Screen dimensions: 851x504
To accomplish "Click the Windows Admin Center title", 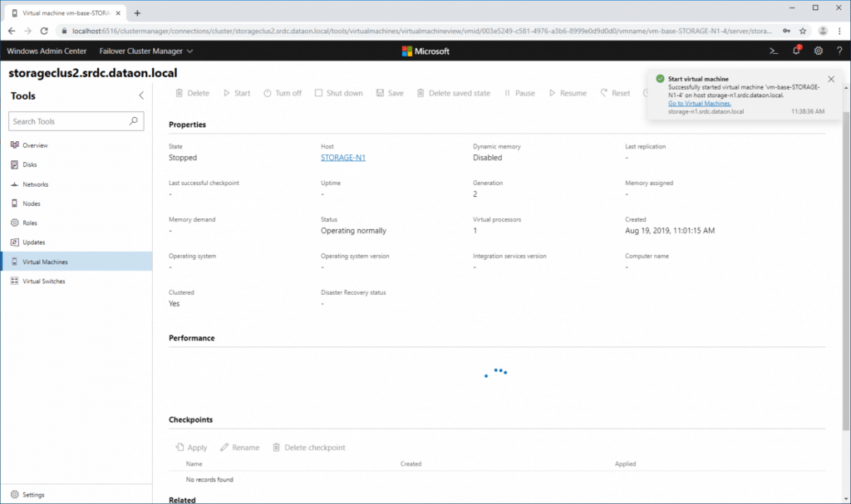I will tap(47, 51).
